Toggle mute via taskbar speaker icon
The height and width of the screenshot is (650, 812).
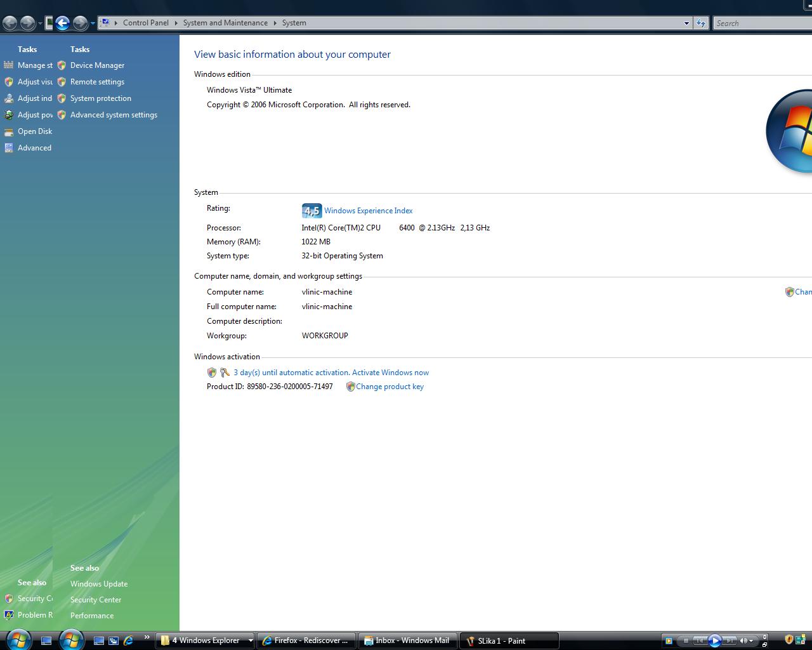tap(743, 640)
